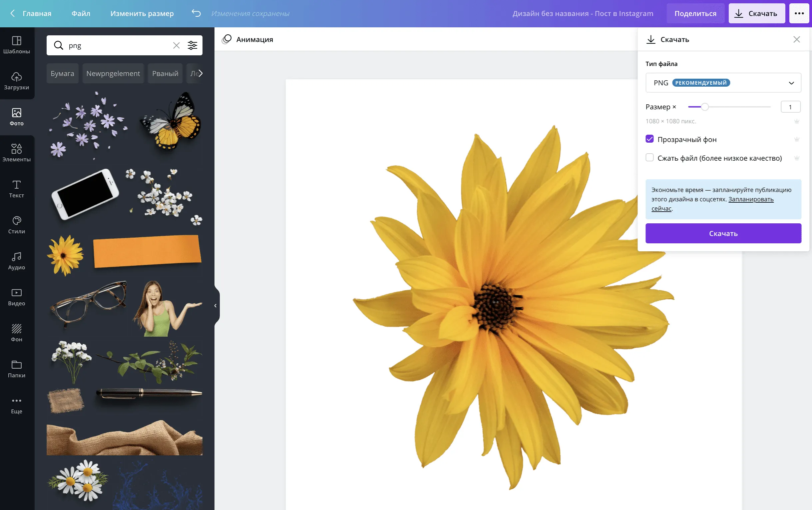
Task: Show more options via Еще
Action: pos(17,405)
